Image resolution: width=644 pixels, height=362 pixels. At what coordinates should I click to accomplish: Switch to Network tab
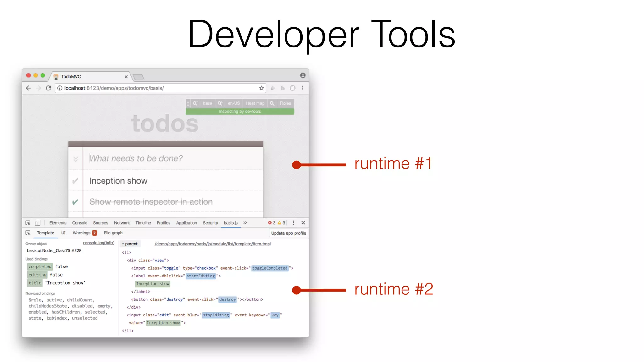[122, 223]
